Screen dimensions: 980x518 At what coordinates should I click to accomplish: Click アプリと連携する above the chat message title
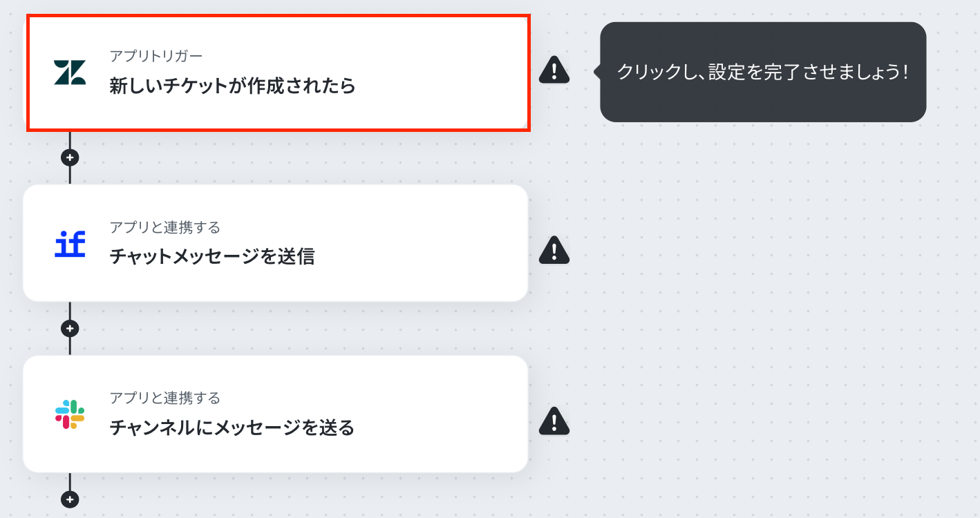pos(165,227)
